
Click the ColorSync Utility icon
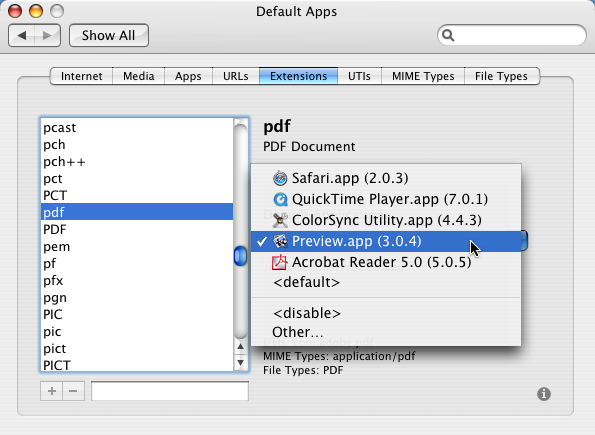[280, 220]
